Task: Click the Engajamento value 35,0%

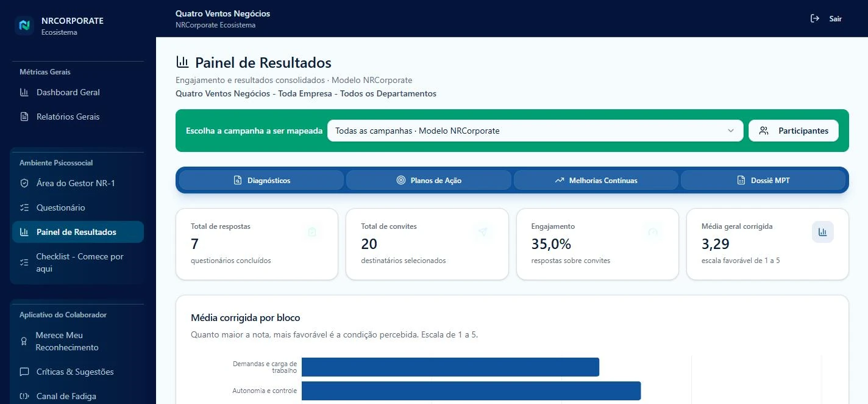Action: click(551, 244)
